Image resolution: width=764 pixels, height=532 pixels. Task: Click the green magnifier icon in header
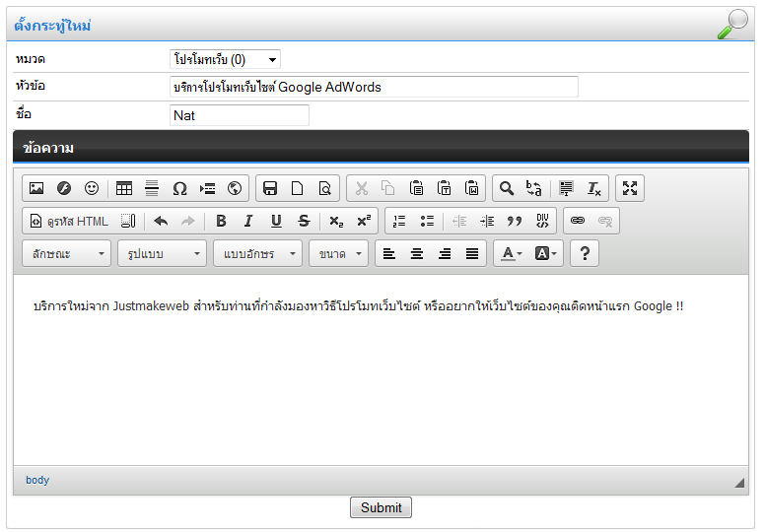[x=732, y=24]
